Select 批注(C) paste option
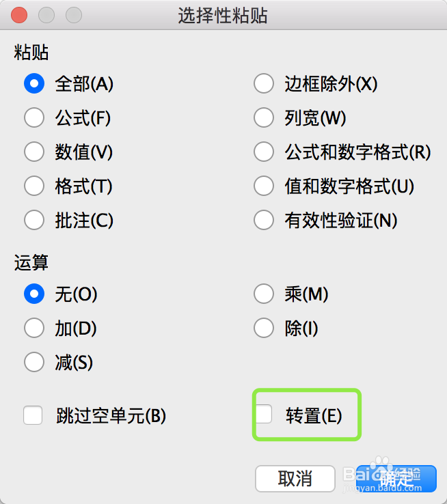The height and width of the screenshot is (504, 447). [x=34, y=220]
